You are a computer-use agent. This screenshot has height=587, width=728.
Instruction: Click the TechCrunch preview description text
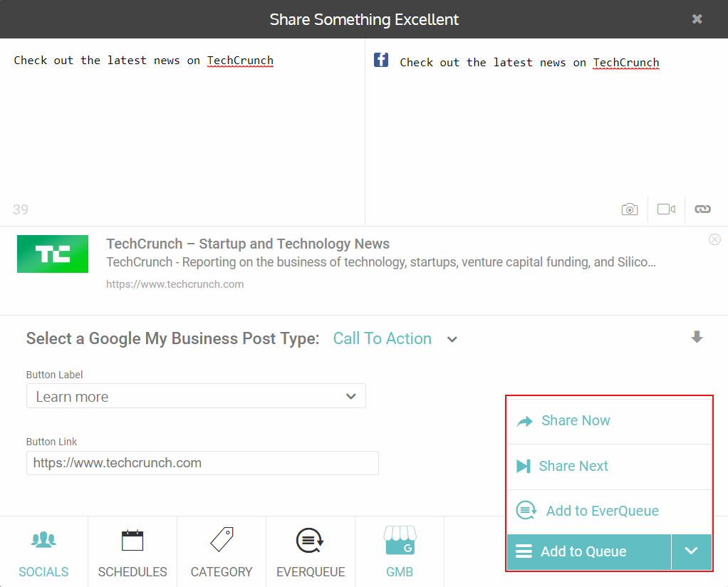[x=380, y=262]
